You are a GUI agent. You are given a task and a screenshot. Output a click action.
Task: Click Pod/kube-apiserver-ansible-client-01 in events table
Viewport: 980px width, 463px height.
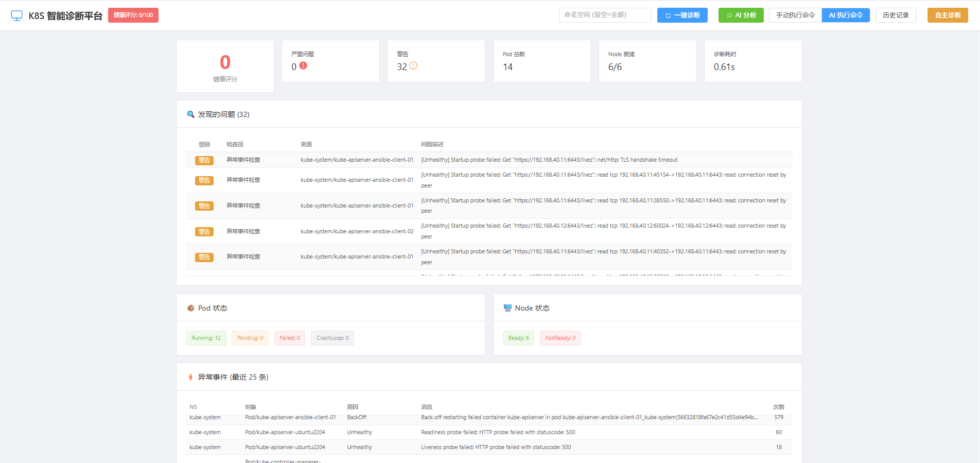(x=290, y=418)
